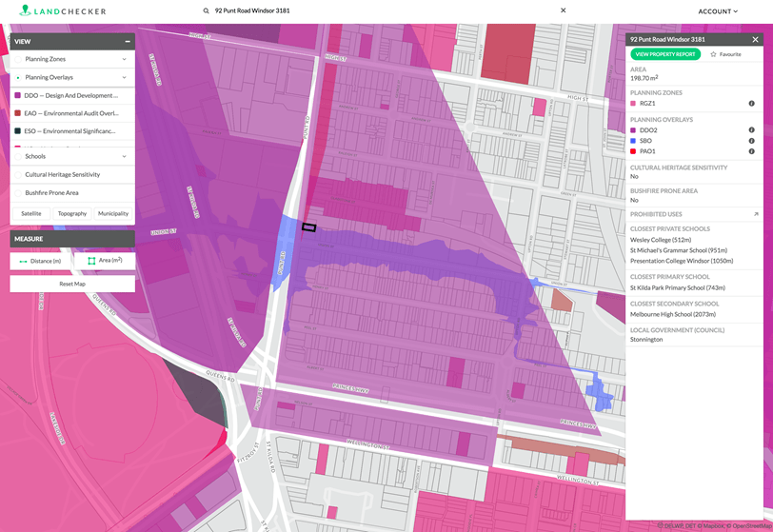Select Cultural Heritage Sensitivity radio button
This screenshot has height=532, width=773.
[x=18, y=174]
